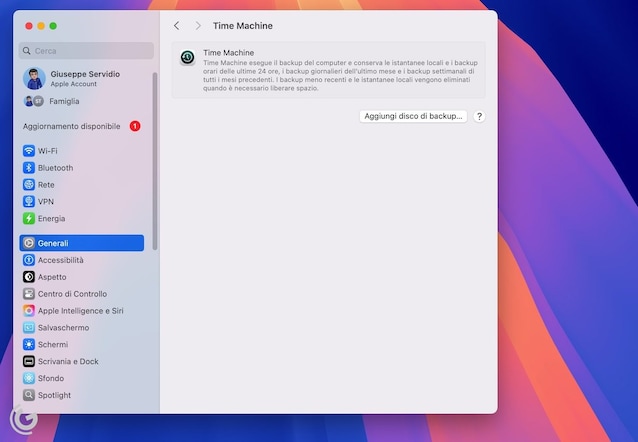Open the Aspetto settings pane
Image resolution: width=638 pixels, height=442 pixels.
click(x=52, y=277)
